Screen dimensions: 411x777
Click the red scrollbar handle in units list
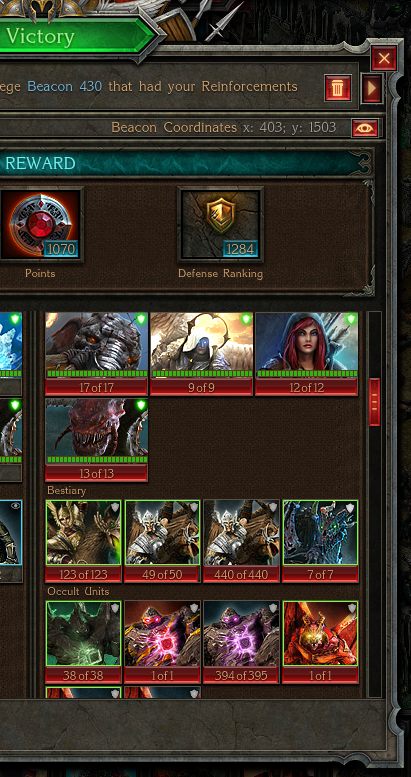point(374,402)
